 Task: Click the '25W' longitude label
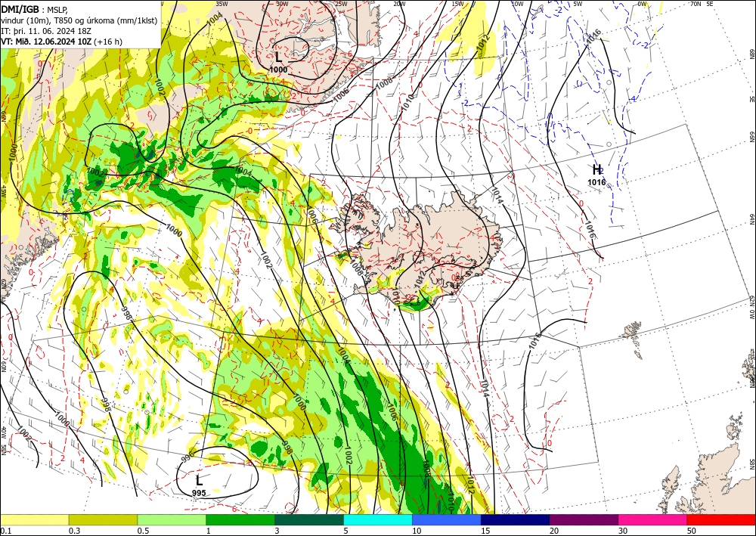[x=341, y=3]
